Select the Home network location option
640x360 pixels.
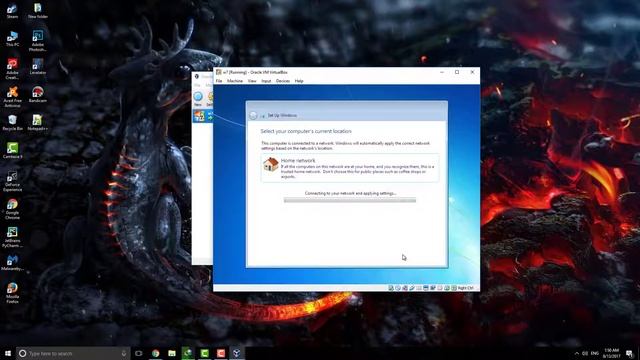click(350, 168)
